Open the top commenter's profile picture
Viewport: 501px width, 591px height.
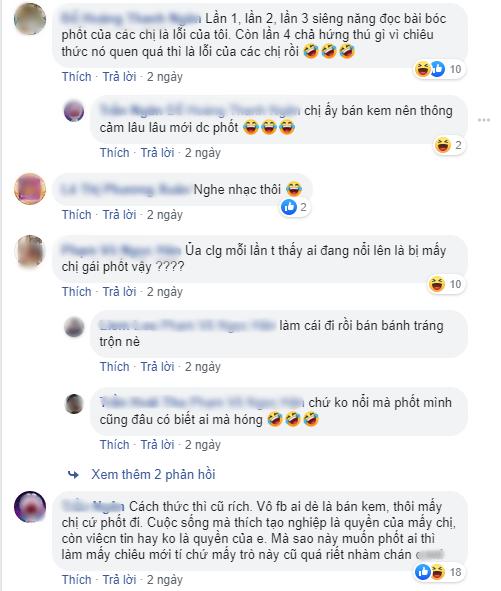[30, 19]
